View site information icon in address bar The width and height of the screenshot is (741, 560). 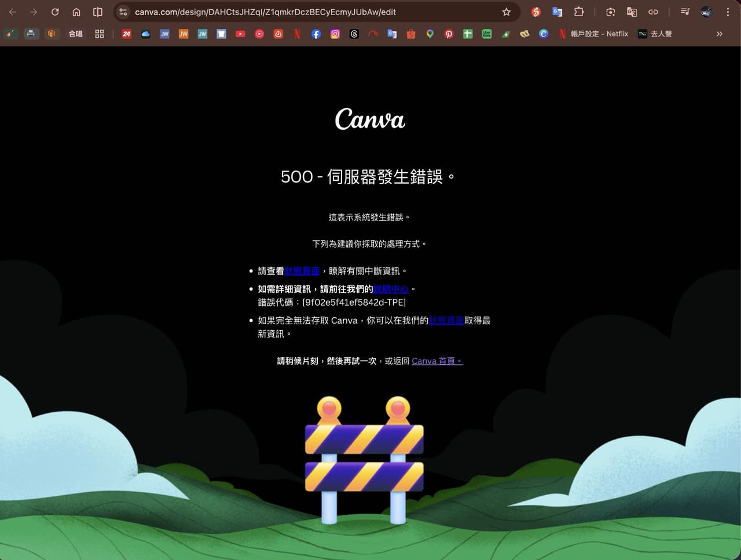click(x=123, y=12)
